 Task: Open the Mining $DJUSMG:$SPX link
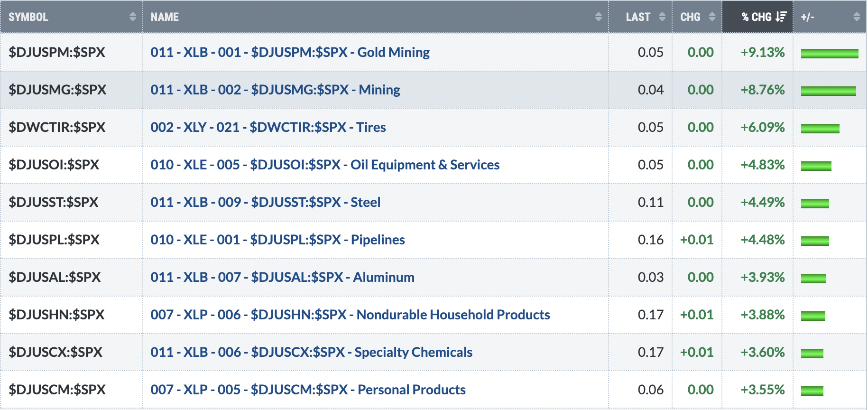[x=276, y=90]
